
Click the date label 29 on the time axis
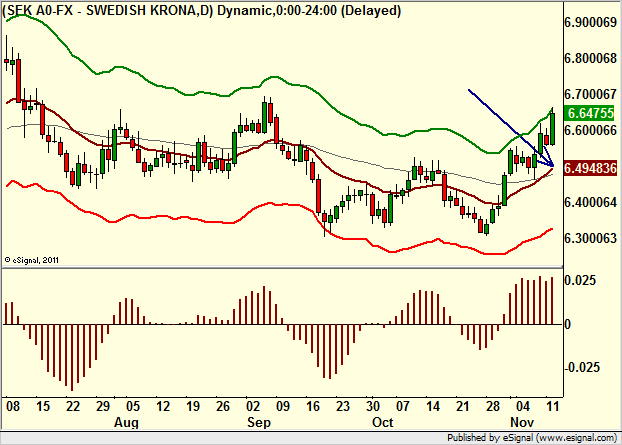pos(103,407)
